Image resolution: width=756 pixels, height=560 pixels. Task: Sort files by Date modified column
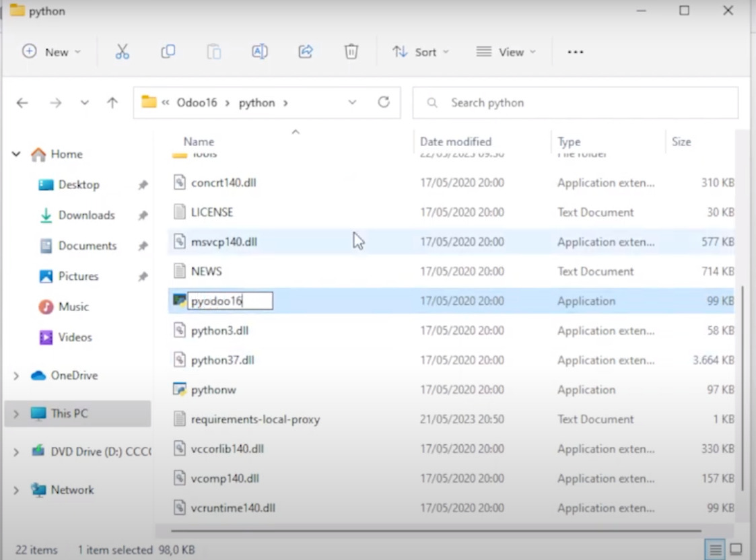point(456,141)
